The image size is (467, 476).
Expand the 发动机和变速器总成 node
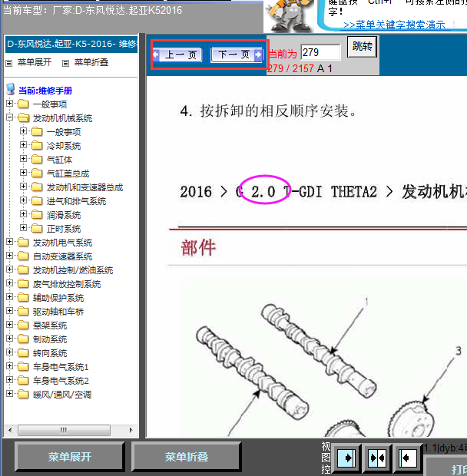pyautogui.click(x=23, y=186)
